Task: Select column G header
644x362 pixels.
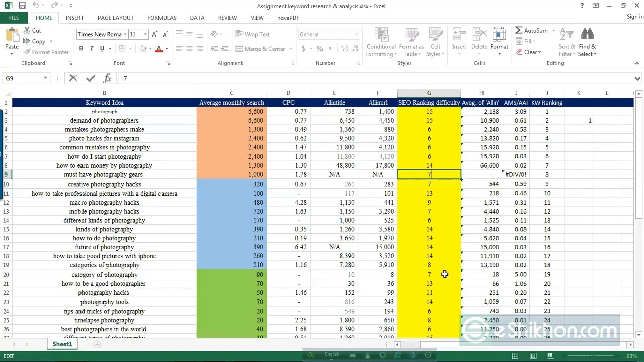Action: [x=429, y=93]
